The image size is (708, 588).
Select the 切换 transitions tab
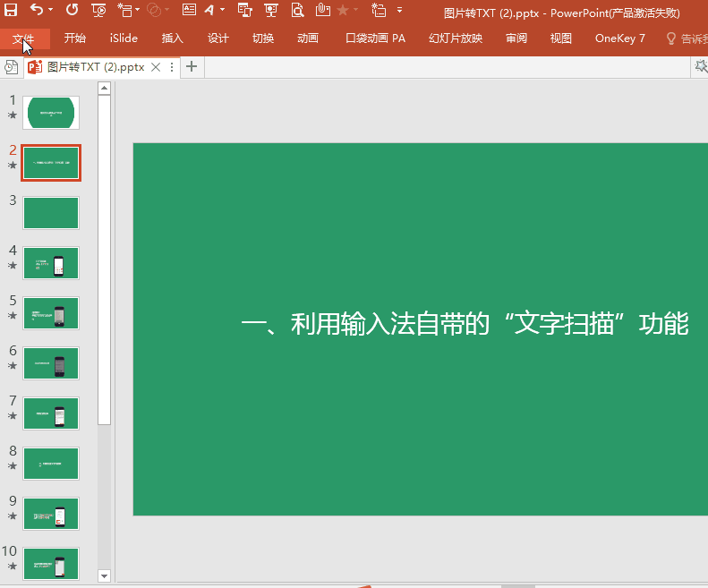tap(263, 38)
